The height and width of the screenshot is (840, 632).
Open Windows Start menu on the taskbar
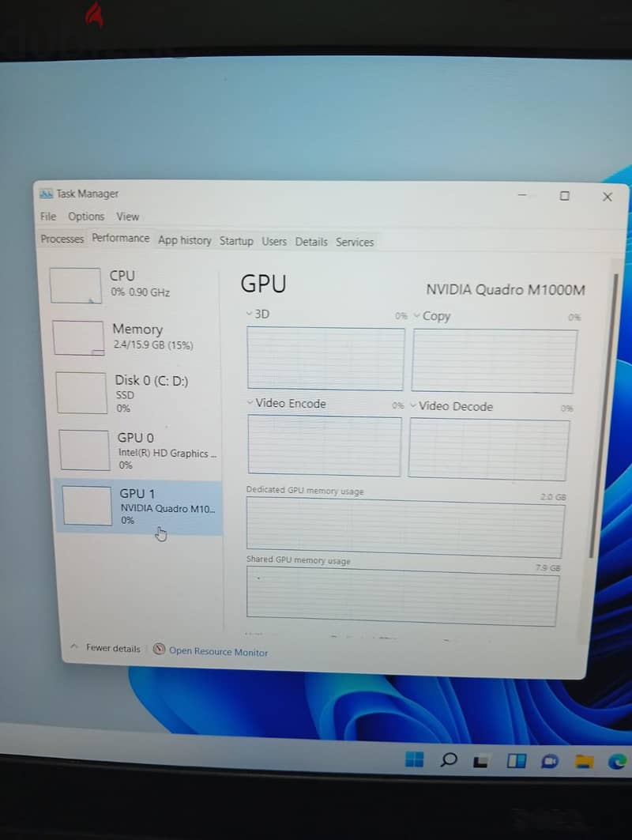pos(414,759)
